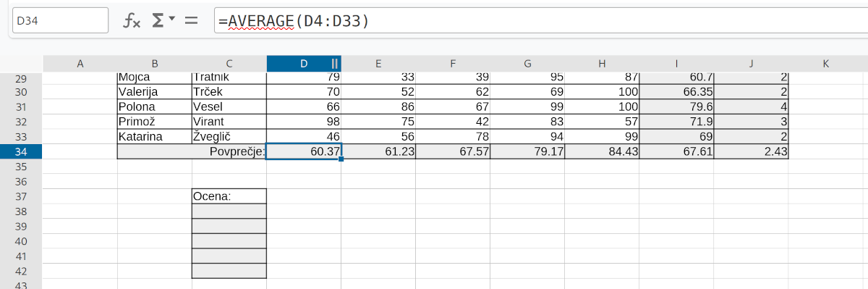The height and width of the screenshot is (289, 868).
Task: Select column H header
Action: click(x=602, y=64)
